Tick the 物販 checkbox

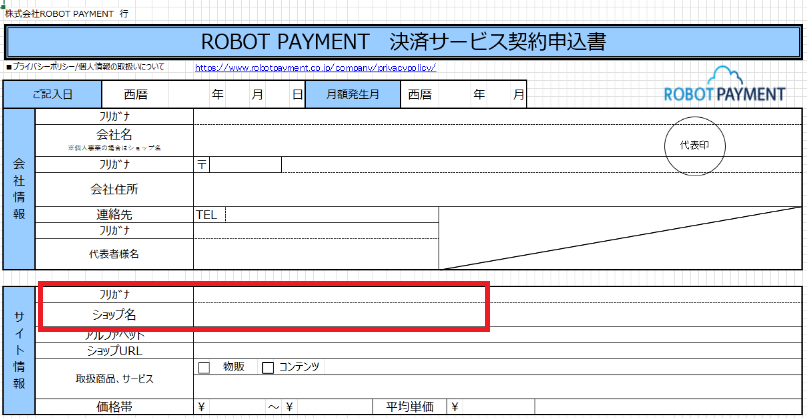[204, 368]
